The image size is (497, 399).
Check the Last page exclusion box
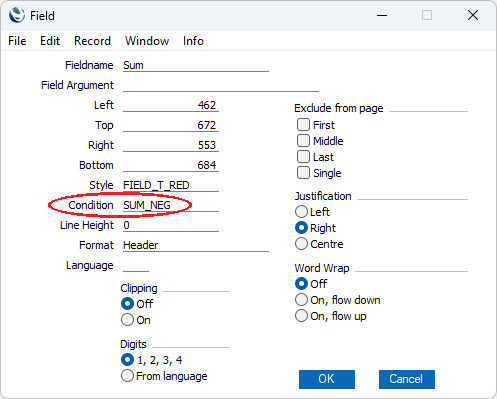pyautogui.click(x=303, y=157)
